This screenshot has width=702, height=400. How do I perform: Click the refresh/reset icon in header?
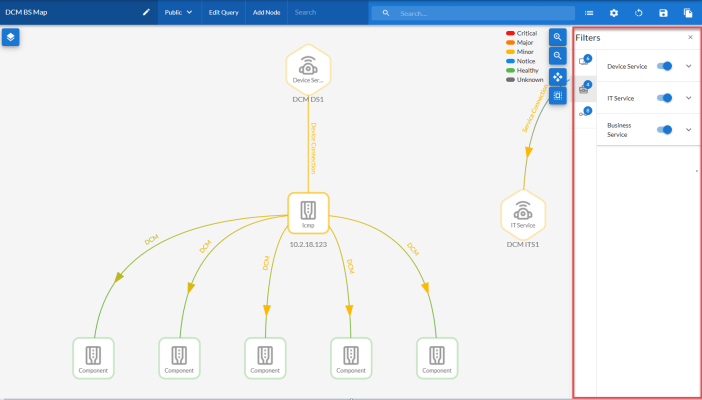(x=639, y=13)
